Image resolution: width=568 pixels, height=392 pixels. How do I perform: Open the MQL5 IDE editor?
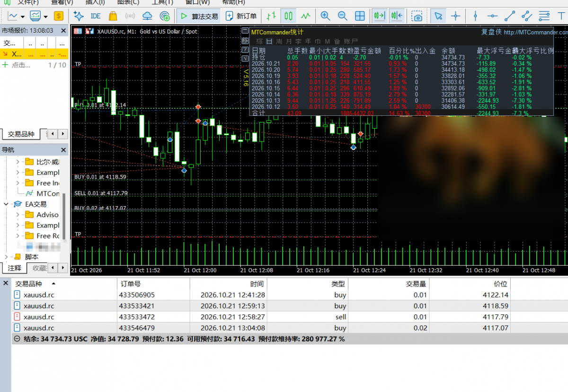[95, 16]
